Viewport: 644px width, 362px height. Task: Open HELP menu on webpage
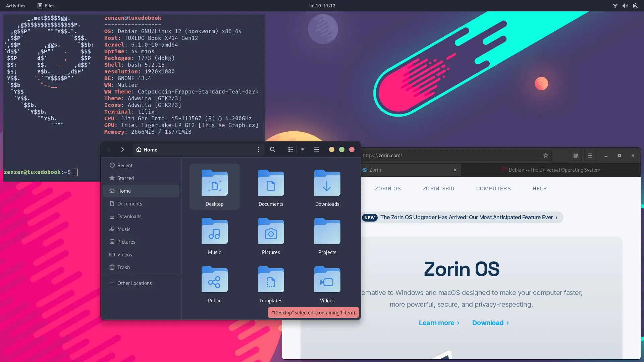540,189
